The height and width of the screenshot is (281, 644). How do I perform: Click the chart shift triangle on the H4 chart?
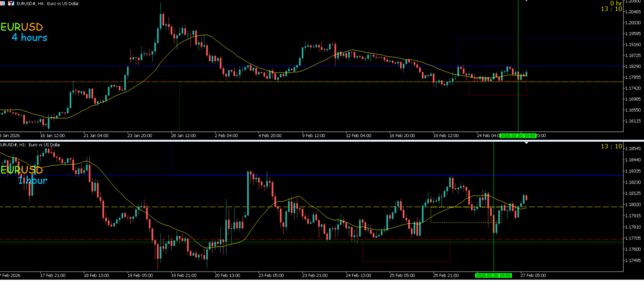point(527,2)
